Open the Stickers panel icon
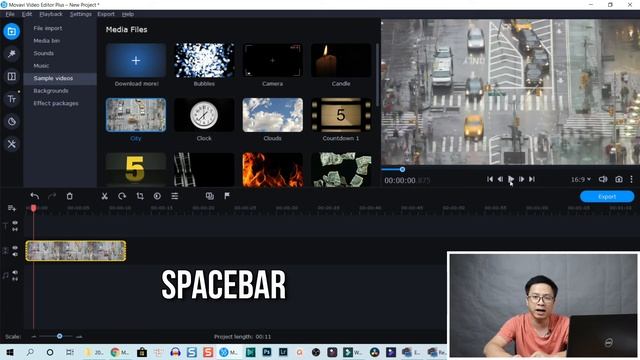 [x=11, y=121]
